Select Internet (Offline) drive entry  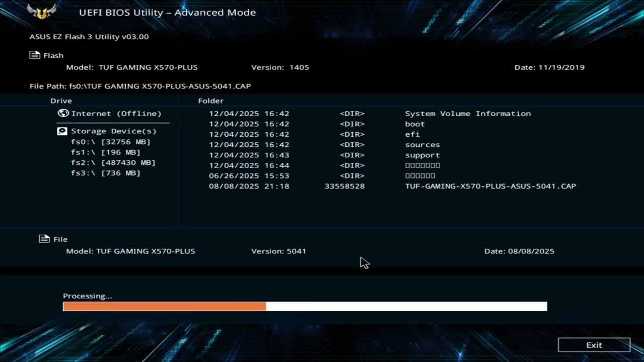pyautogui.click(x=116, y=114)
